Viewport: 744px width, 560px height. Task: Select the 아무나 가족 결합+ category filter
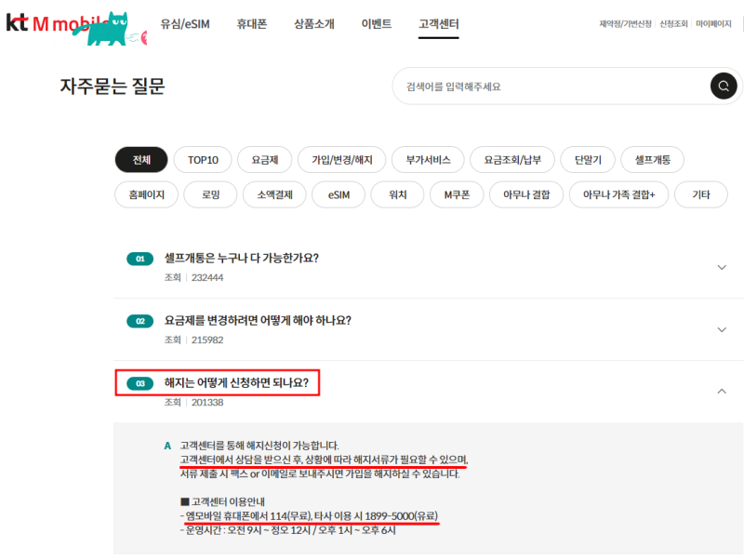pyautogui.click(x=618, y=194)
